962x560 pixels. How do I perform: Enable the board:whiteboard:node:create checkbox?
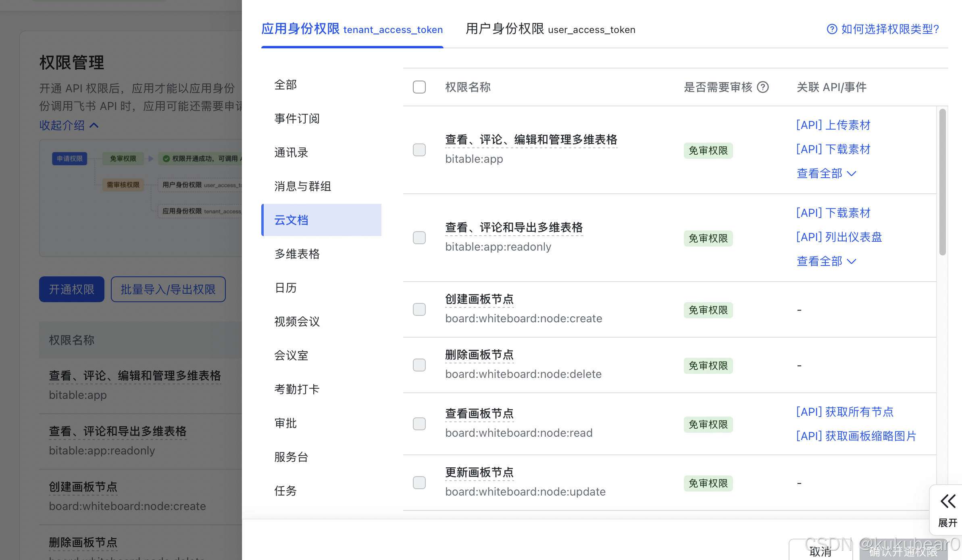(419, 309)
